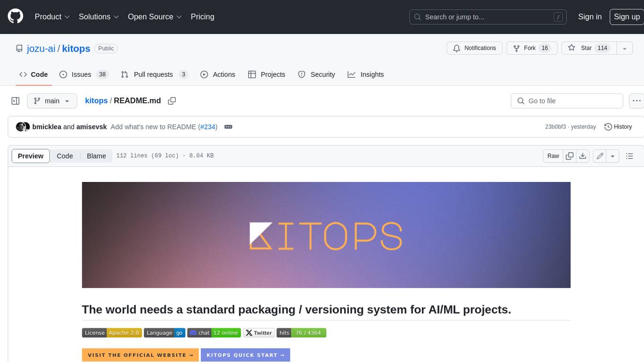This screenshot has height=362, width=644.
Task: Focus the Go to file field
Action: coord(567,101)
